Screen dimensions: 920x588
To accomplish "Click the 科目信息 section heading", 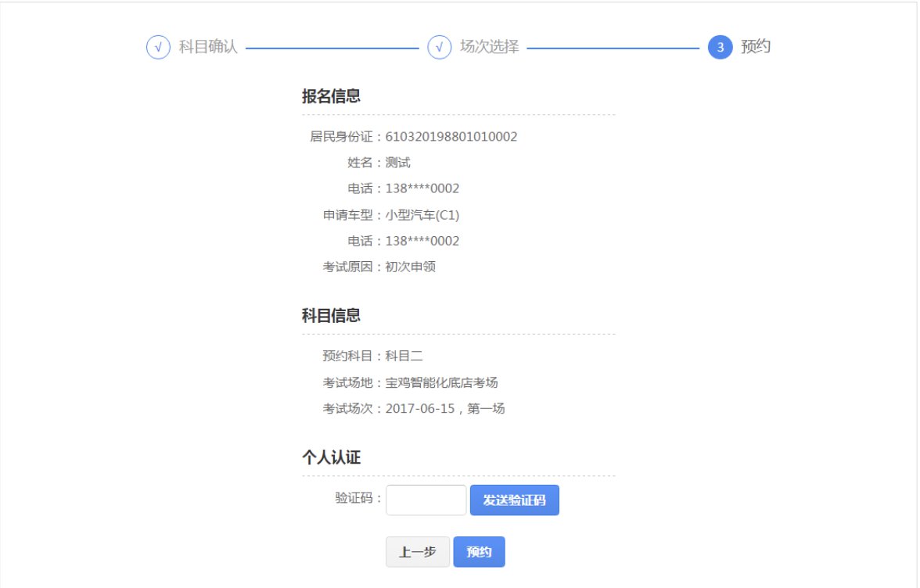I will pos(331,316).
